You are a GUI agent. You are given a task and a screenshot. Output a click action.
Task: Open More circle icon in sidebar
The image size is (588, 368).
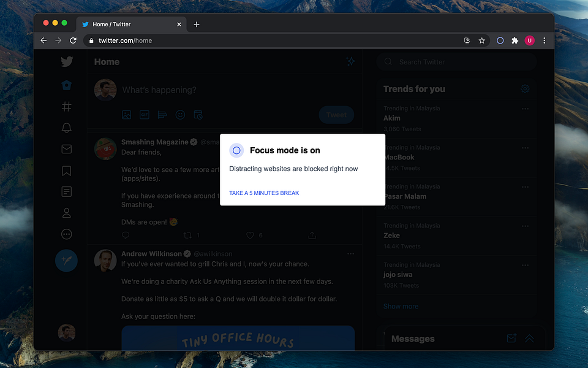[67, 234]
